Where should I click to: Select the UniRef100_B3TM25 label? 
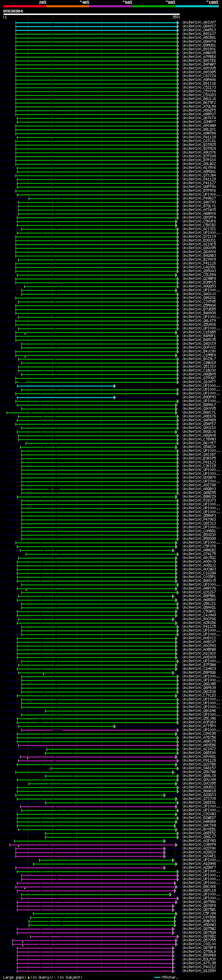click(199, 145)
